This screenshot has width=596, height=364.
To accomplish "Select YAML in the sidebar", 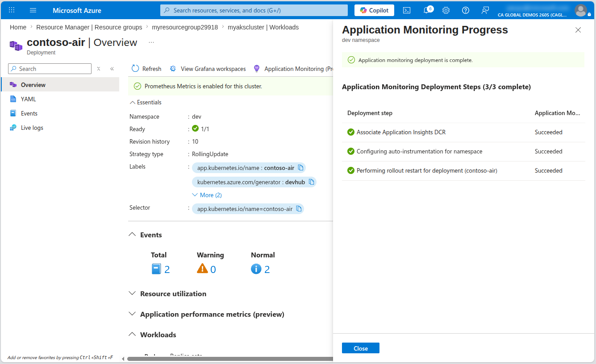I will 60,99.
